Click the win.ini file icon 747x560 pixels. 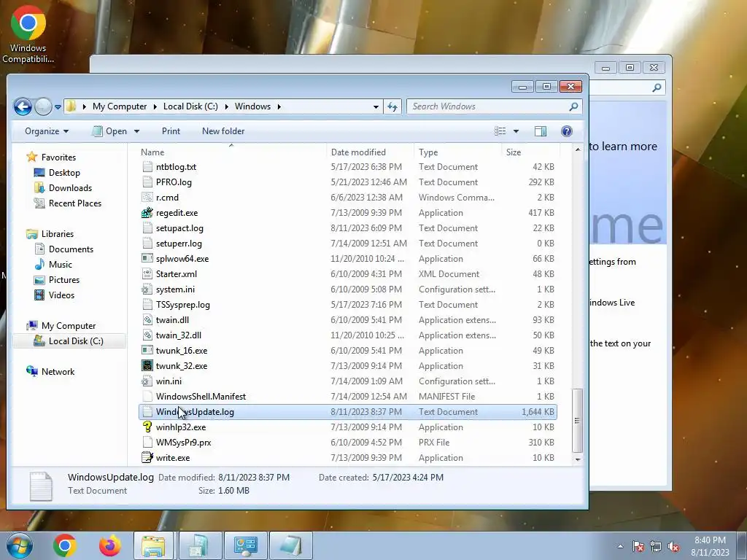(147, 381)
